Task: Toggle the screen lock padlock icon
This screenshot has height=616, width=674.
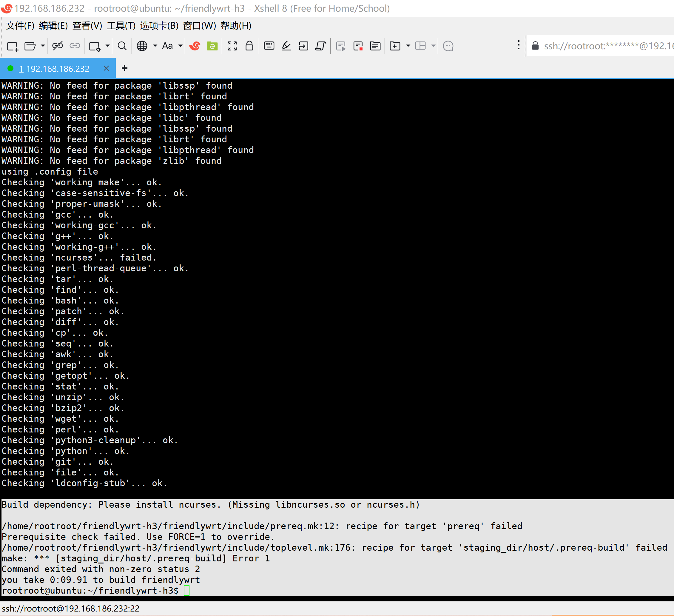Action: coord(249,46)
